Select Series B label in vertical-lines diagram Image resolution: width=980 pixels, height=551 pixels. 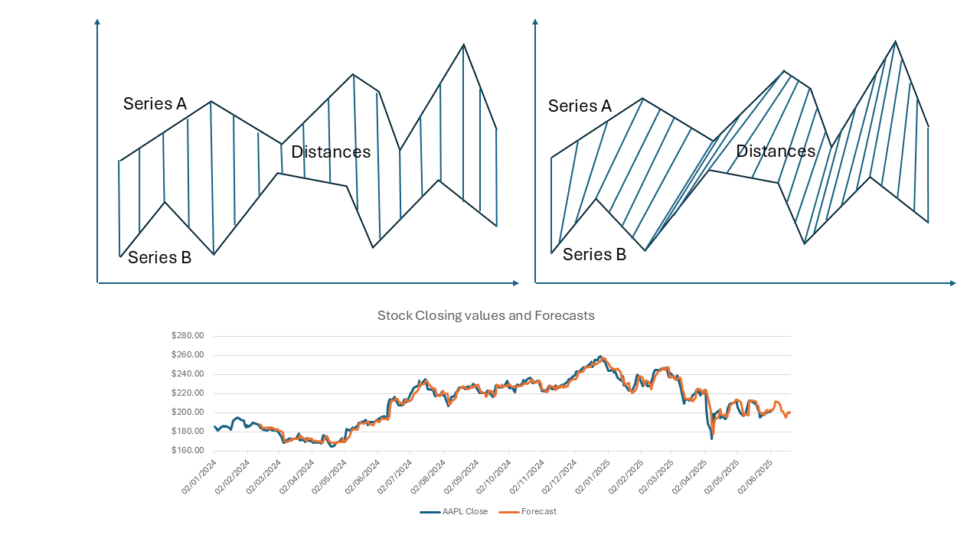tap(159, 258)
